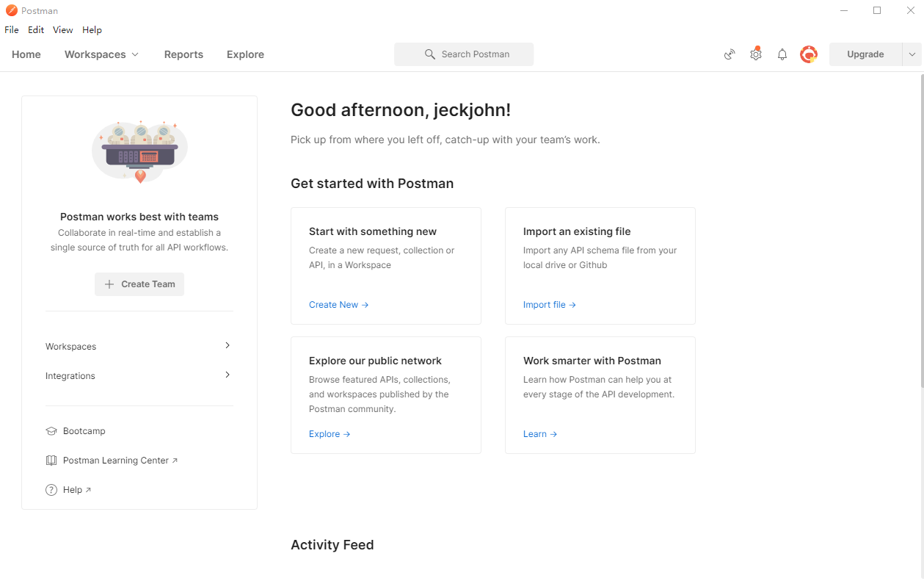Image resolution: width=924 pixels, height=581 pixels.
Task: Click the user avatar icon
Action: pos(809,54)
